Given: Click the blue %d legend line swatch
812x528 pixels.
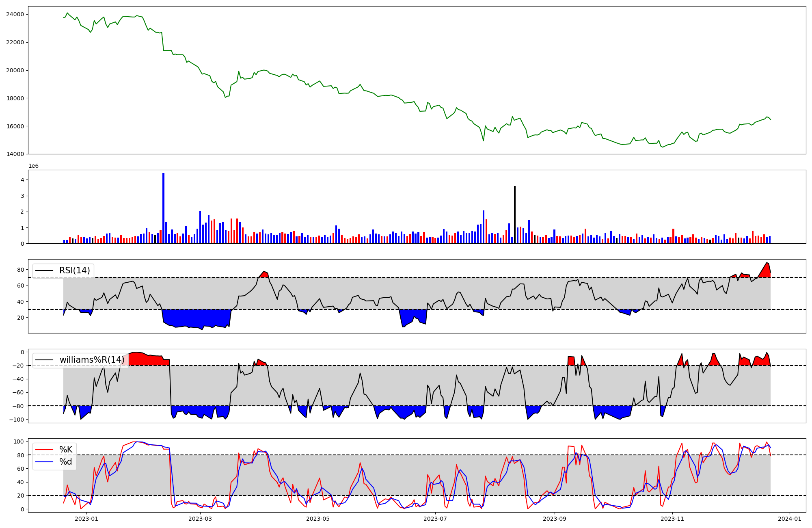Looking at the screenshot, I should click(x=45, y=462).
